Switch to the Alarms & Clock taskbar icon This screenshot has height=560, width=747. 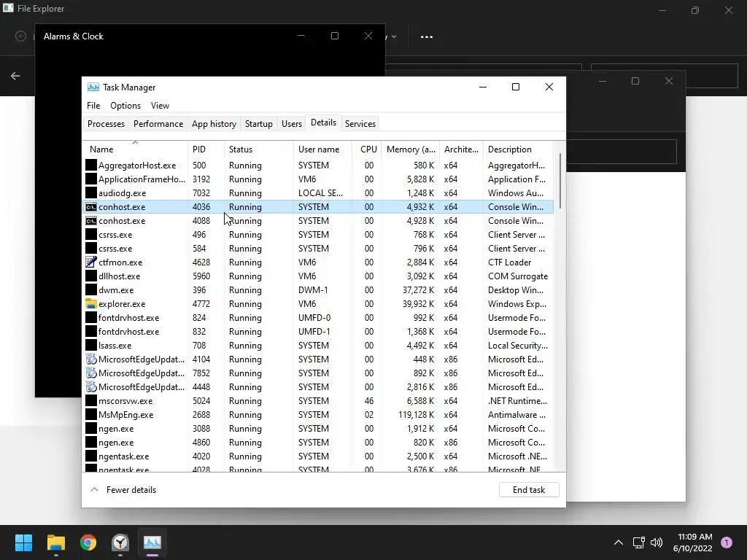click(120, 542)
